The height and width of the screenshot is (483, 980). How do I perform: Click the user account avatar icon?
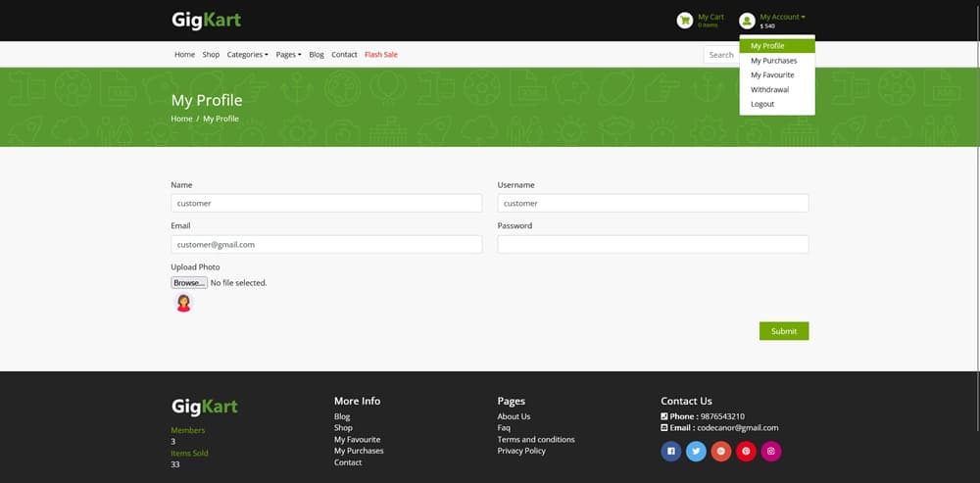pyautogui.click(x=747, y=21)
